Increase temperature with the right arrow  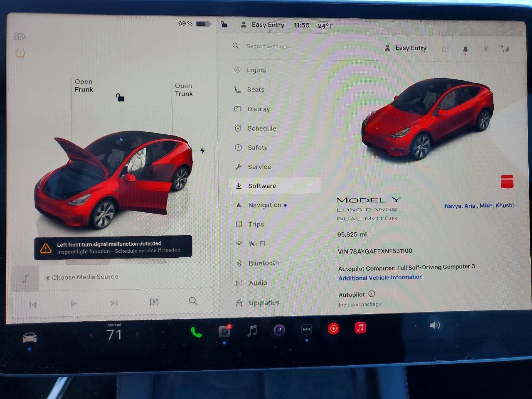pyautogui.click(x=138, y=334)
